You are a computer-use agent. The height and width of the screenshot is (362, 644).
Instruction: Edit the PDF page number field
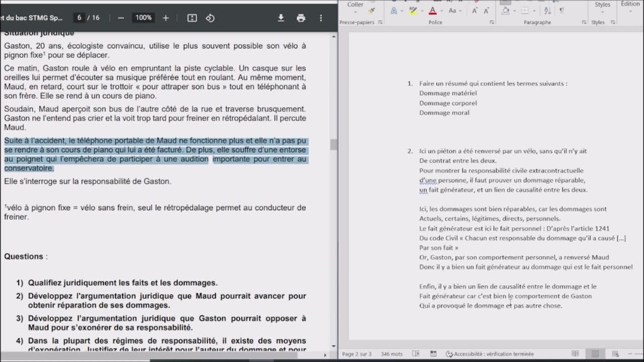pos(79,18)
